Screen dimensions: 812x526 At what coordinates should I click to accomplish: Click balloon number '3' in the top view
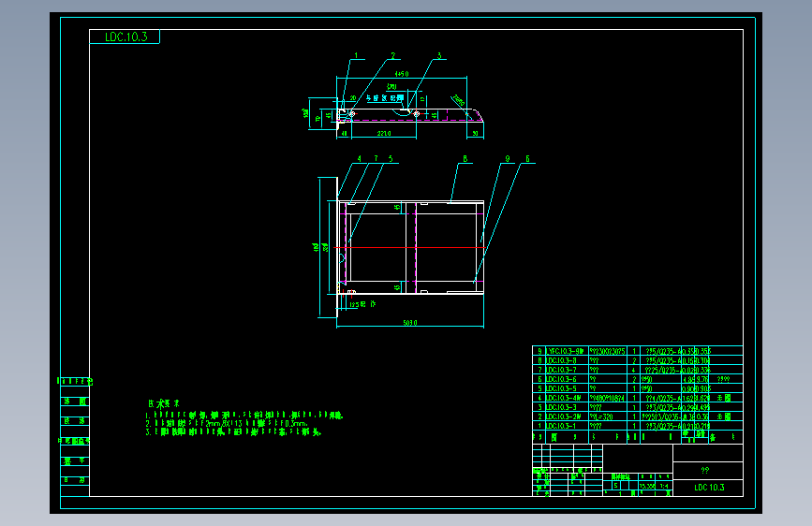tap(439, 55)
